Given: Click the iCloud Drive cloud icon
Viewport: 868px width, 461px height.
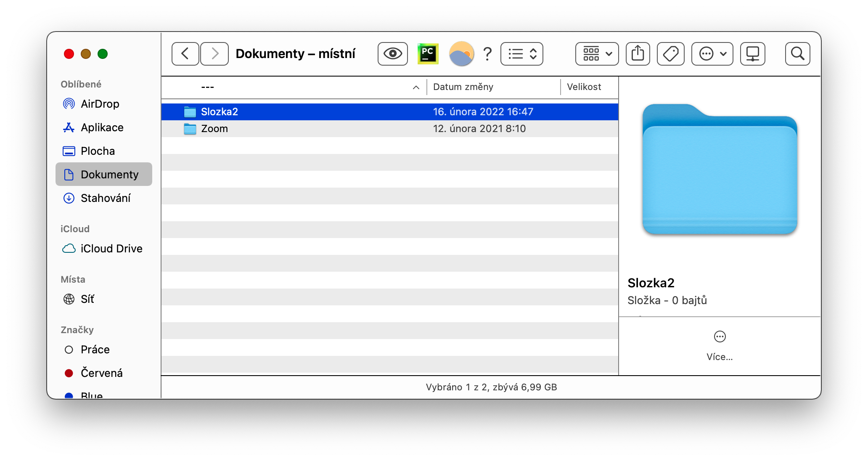Looking at the screenshot, I should [69, 249].
